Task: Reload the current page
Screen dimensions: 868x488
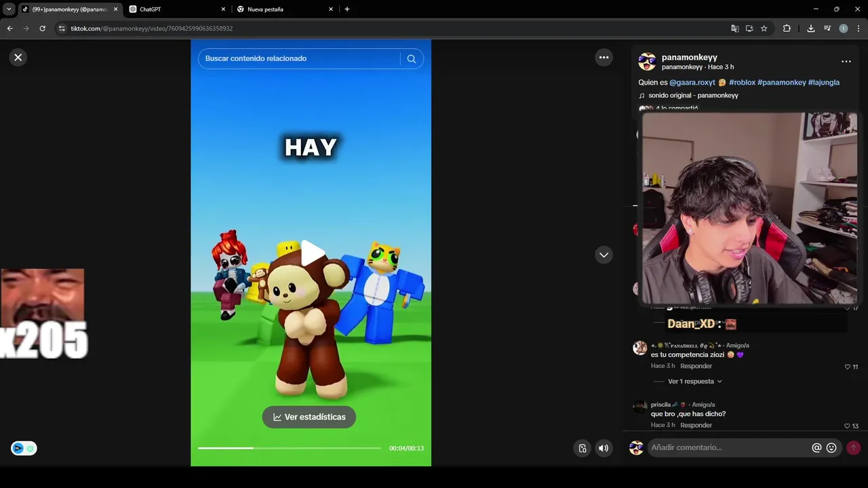Action: tap(43, 28)
